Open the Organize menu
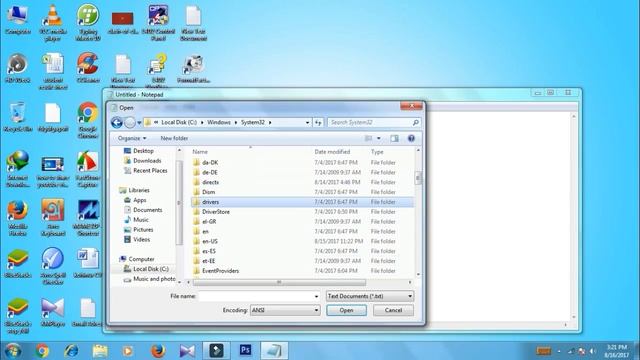The width and height of the screenshot is (640, 360). 132,138
